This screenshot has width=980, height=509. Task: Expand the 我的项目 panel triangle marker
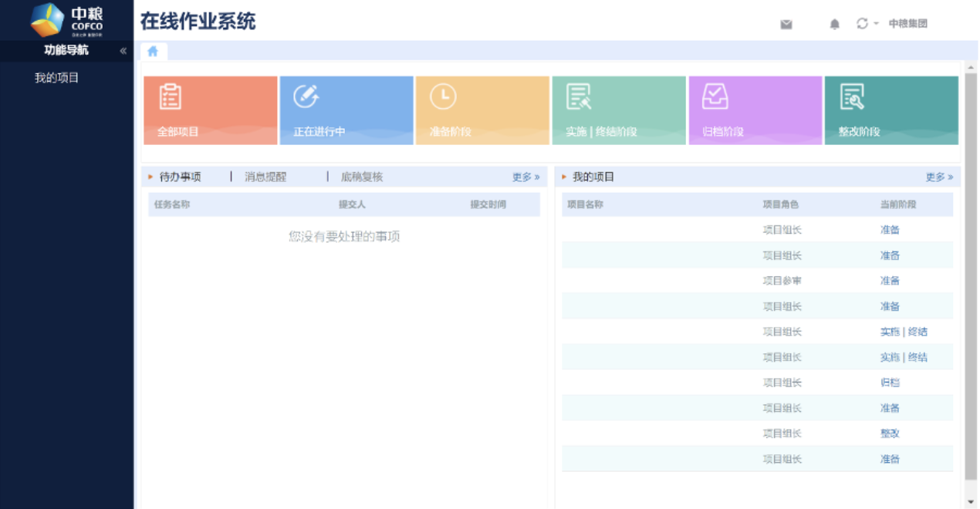564,177
